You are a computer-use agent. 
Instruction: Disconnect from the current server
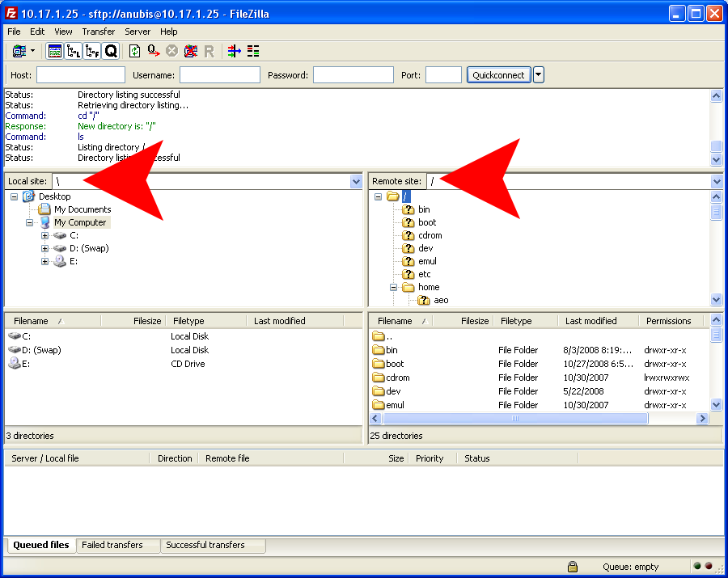point(190,51)
